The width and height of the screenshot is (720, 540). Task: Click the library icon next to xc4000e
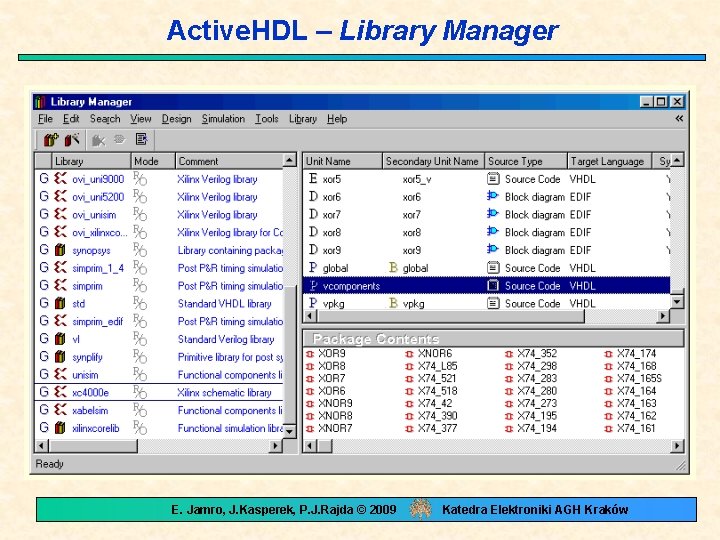(60, 392)
